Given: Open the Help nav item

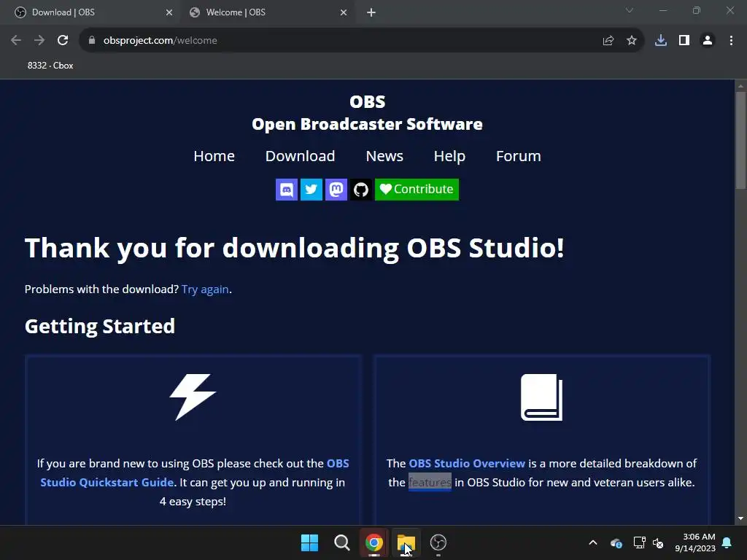Looking at the screenshot, I should click(449, 156).
